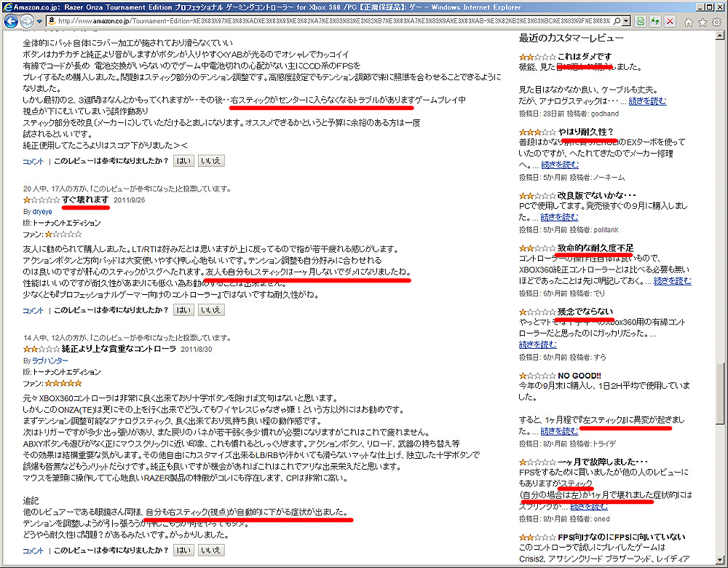Click the ファン star rating under dryeye's review
Image resolution: width=728 pixels, height=568 pixels.
[63, 234]
